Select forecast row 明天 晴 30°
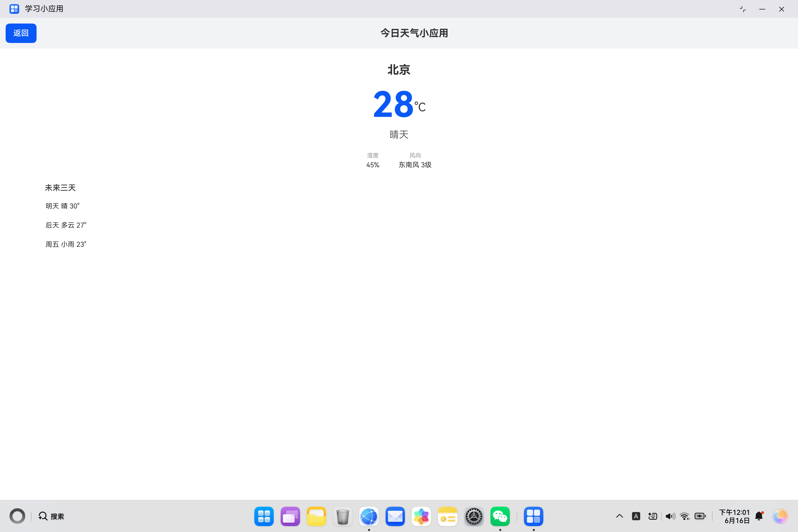The image size is (798, 532). [x=62, y=206]
